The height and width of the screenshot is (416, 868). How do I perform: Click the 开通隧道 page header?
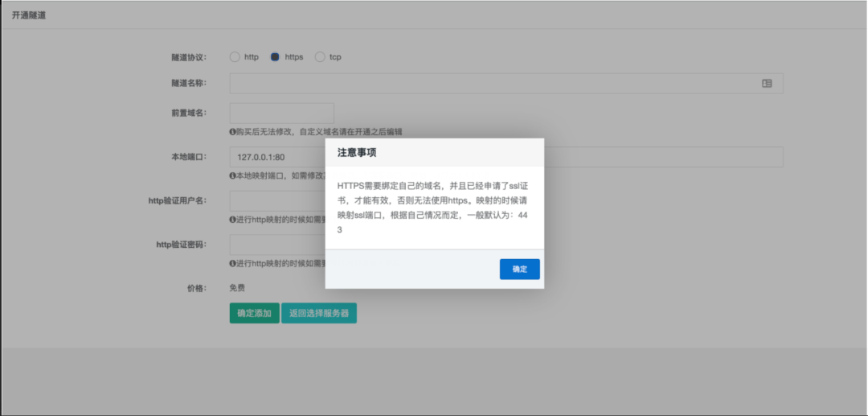(29, 15)
